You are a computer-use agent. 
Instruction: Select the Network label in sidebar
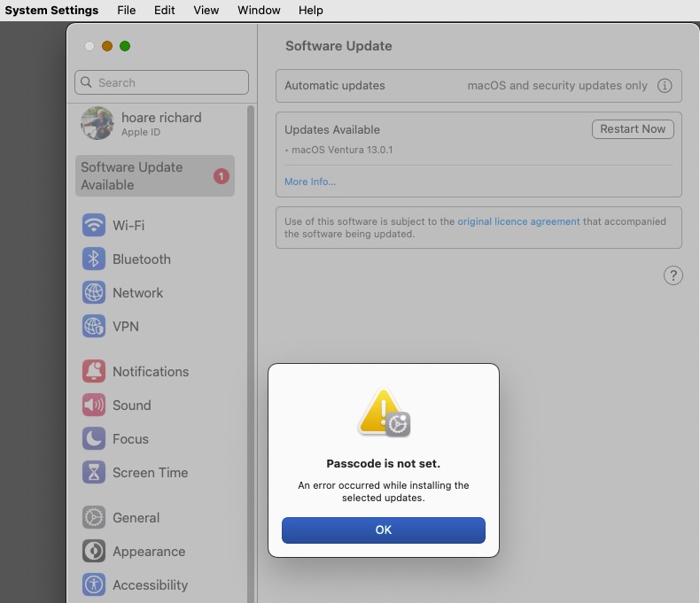tap(138, 292)
